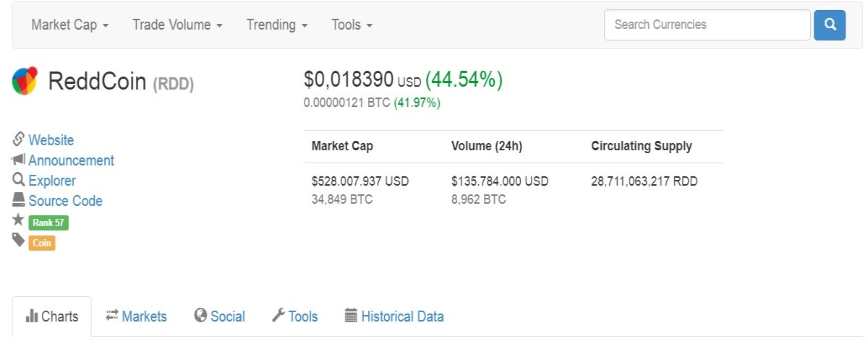Select the Social tab
The width and height of the screenshot is (868, 341).
tap(220, 316)
